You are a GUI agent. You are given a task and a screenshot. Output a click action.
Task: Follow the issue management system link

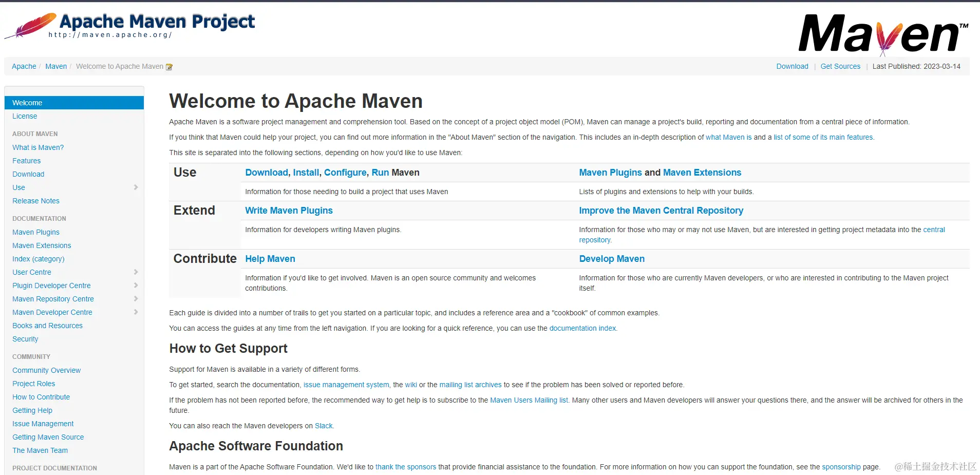tap(346, 385)
